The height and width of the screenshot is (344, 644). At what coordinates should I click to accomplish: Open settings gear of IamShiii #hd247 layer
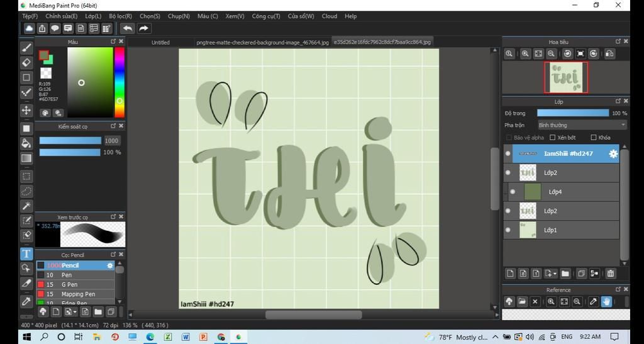tap(613, 153)
